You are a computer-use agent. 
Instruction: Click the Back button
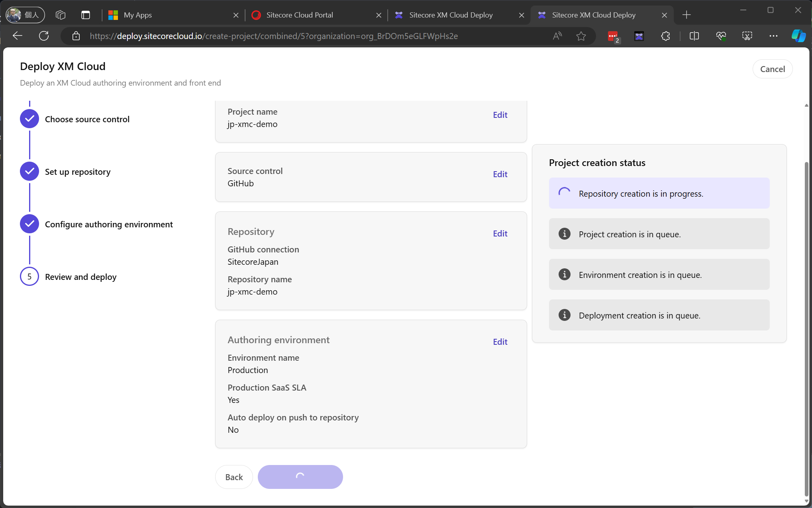point(234,477)
